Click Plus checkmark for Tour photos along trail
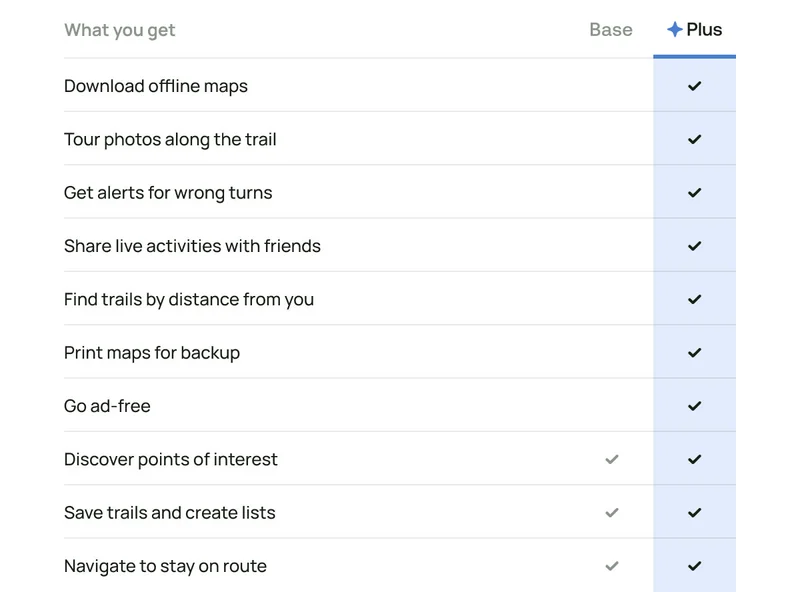 [x=694, y=139]
